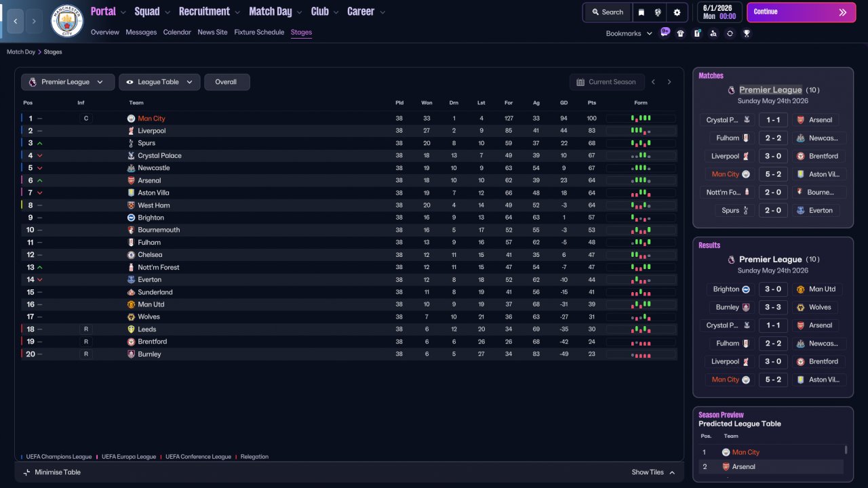The image size is (868, 488).
Task: Go back with the left arrow
Action: 16,21
